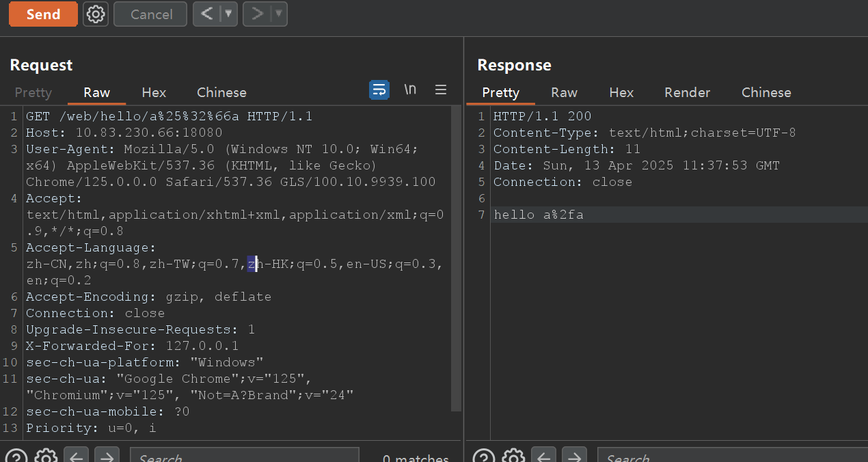Click previous match arrow under Response
868x462 pixels.
[x=543, y=456]
